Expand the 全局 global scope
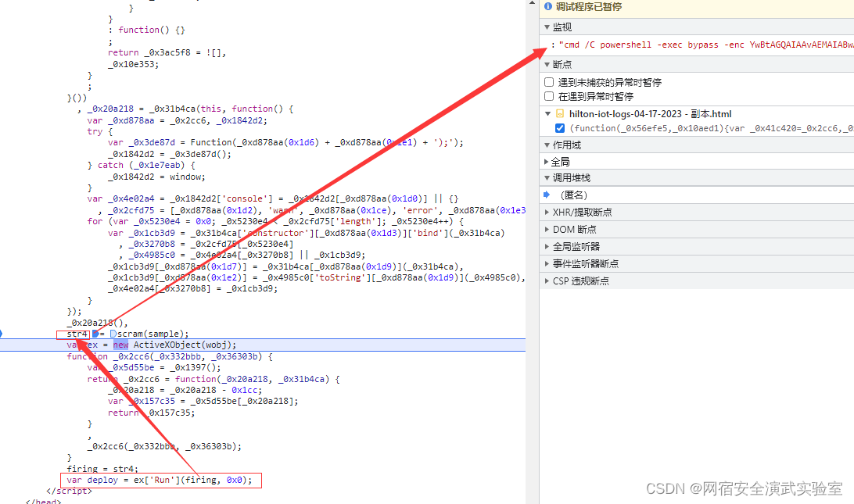 pyautogui.click(x=547, y=162)
